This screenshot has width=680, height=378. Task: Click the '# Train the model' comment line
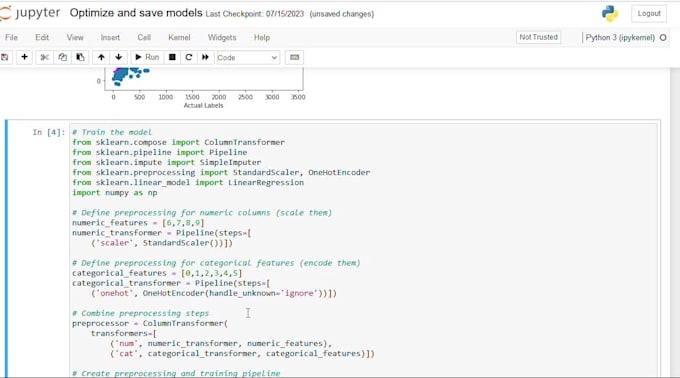tap(112, 132)
